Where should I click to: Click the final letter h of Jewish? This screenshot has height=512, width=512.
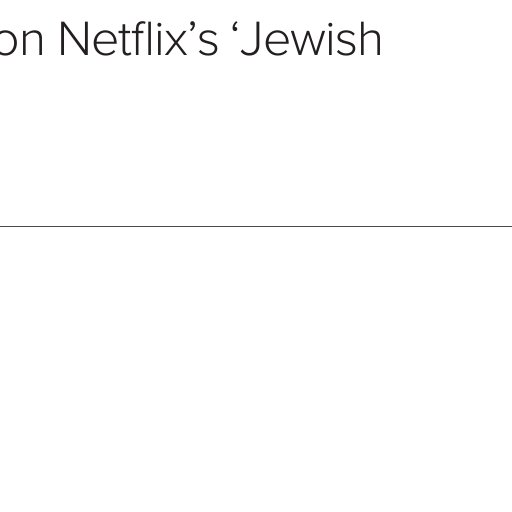coord(369,39)
